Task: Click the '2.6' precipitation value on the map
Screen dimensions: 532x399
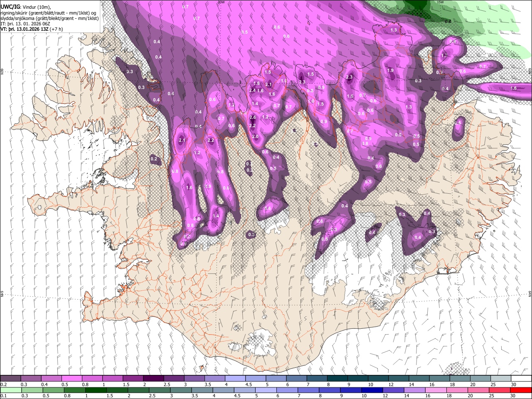Action: pyautogui.click(x=253, y=118)
